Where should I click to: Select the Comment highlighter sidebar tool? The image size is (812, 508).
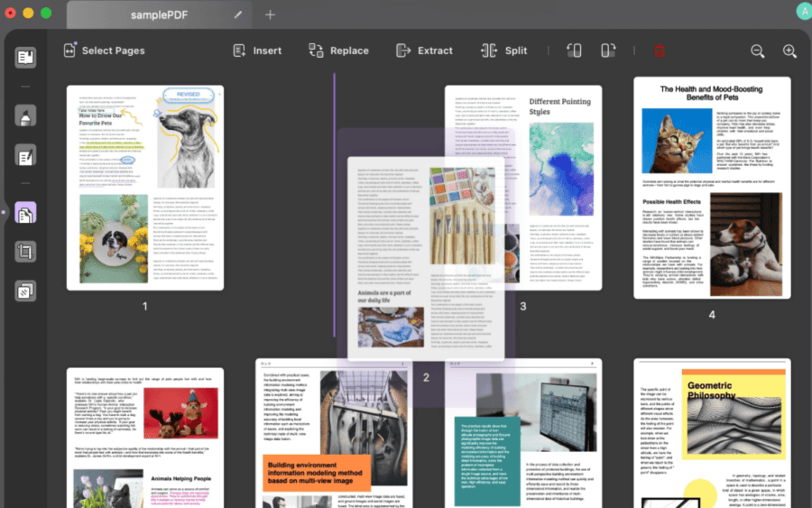click(25, 116)
